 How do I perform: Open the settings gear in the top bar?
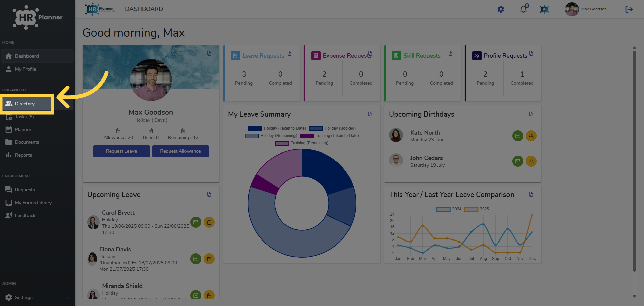(501, 9)
